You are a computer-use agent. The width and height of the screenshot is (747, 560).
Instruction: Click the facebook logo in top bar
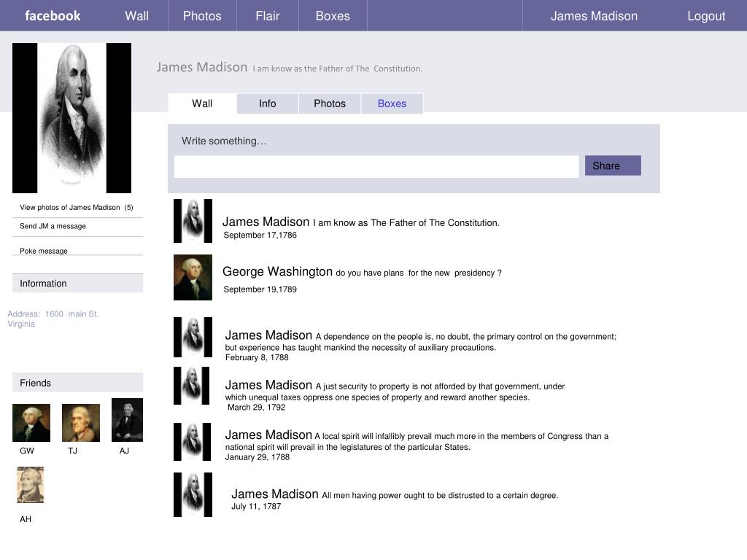coord(53,16)
